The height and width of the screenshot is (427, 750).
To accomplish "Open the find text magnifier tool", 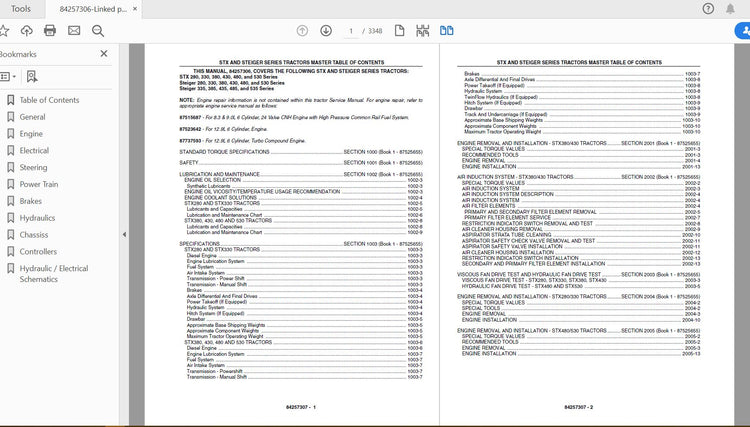I will click(x=98, y=31).
